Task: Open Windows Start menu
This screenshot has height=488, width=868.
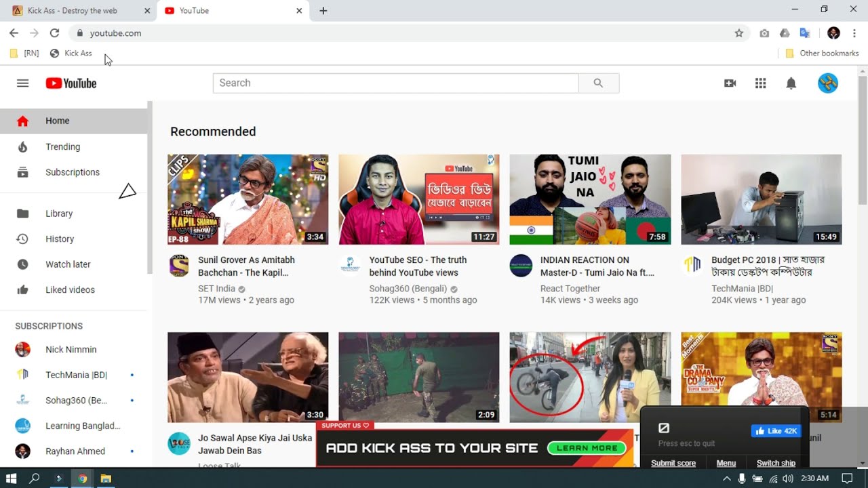Action: pyautogui.click(x=11, y=478)
